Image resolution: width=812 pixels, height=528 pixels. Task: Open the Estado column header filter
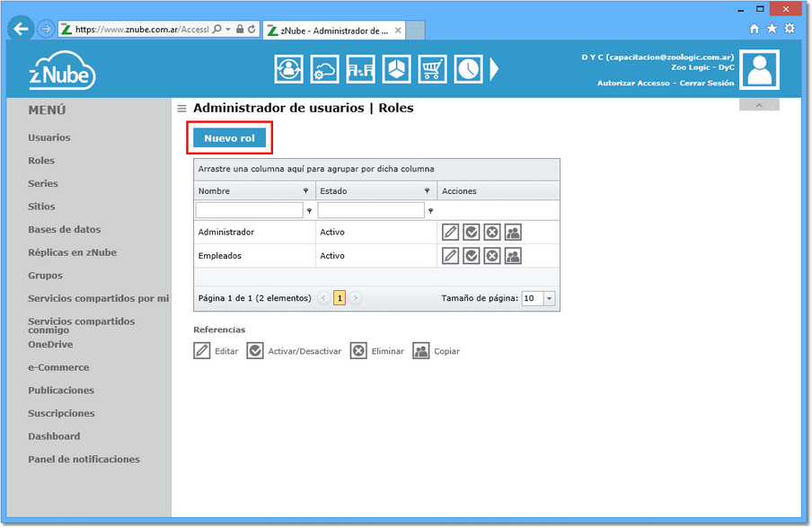point(428,191)
